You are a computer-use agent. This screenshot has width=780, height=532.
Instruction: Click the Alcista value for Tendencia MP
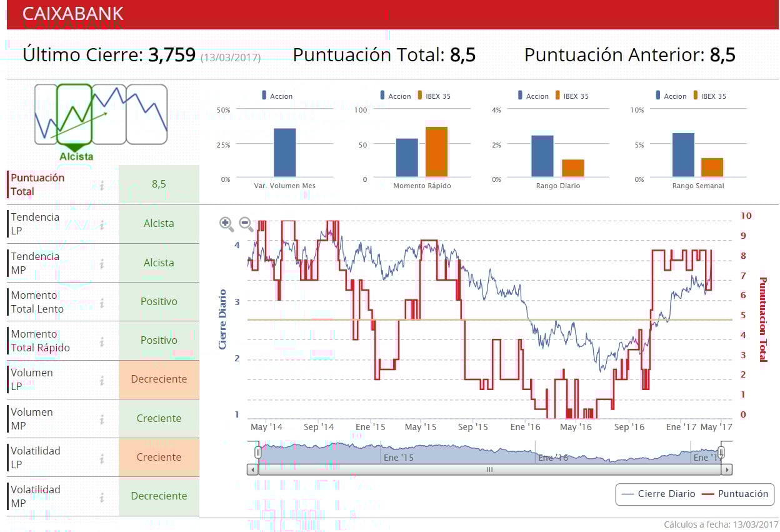click(x=159, y=263)
